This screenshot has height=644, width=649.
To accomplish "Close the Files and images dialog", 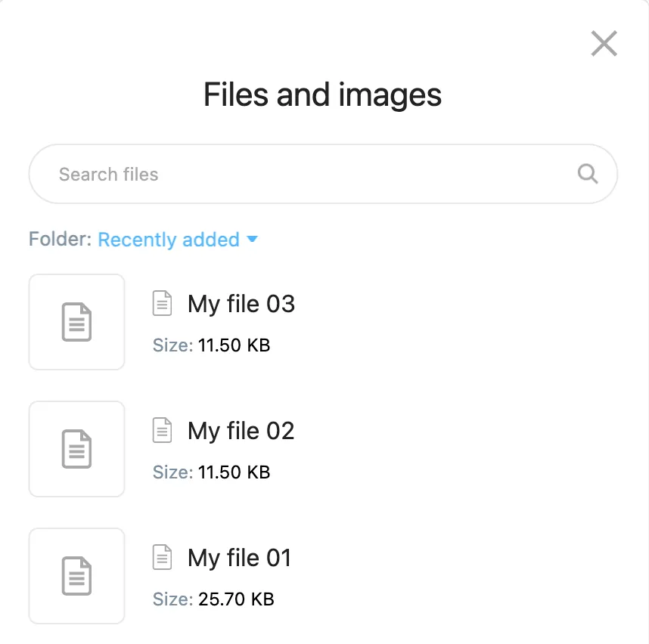I will (604, 44).
